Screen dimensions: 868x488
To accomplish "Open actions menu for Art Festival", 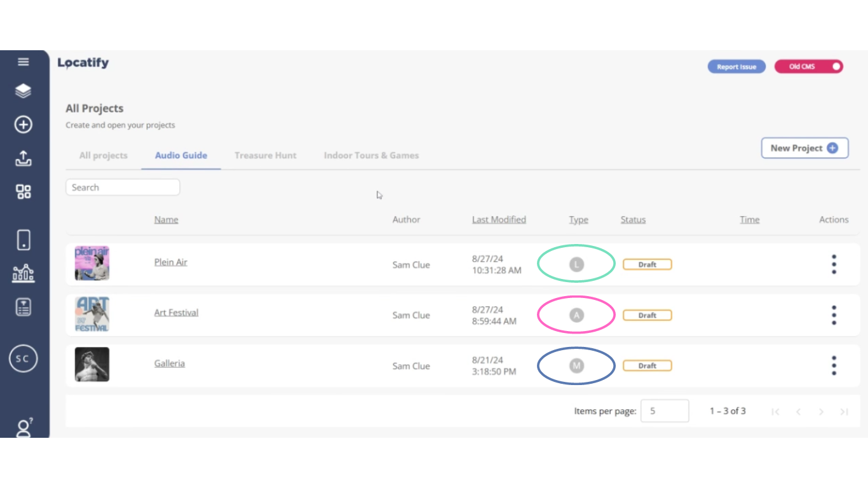I will pyautogui.click(x=834, y=315).
